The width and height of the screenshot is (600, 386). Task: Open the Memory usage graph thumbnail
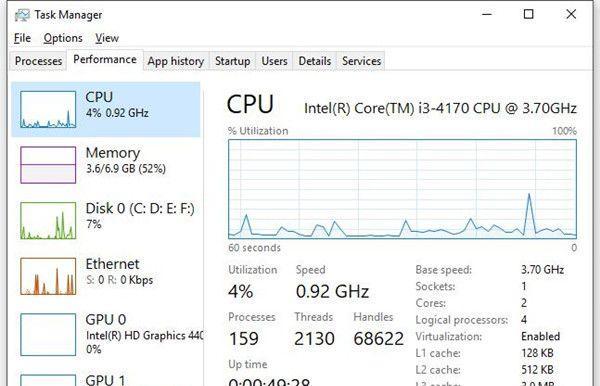48,165
